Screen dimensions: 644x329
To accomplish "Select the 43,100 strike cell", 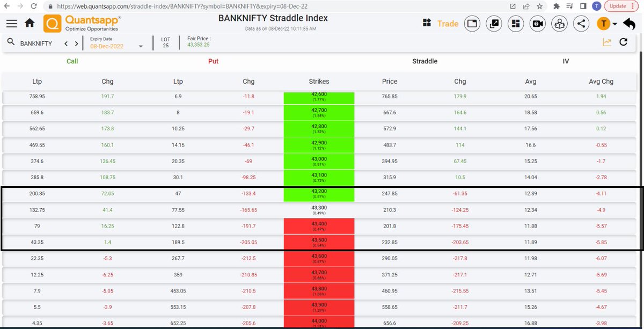I will pos(319,177).
